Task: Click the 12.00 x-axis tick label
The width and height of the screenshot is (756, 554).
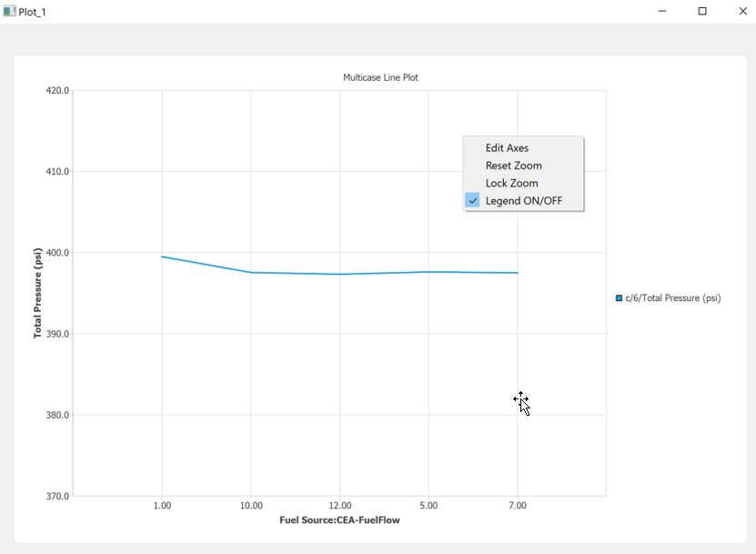Action: tap(339, 506)
